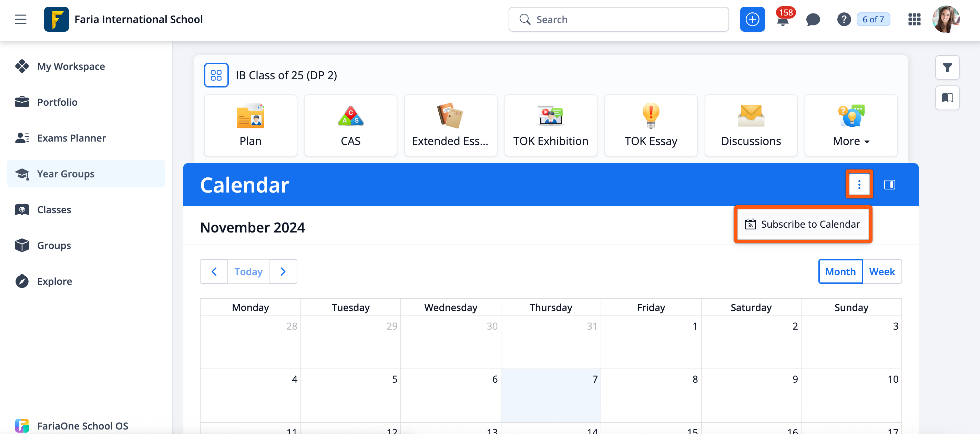Open the book guide icon
This screenshot has width=980, height=434.
pyautogui.click(x=947, y=98)
